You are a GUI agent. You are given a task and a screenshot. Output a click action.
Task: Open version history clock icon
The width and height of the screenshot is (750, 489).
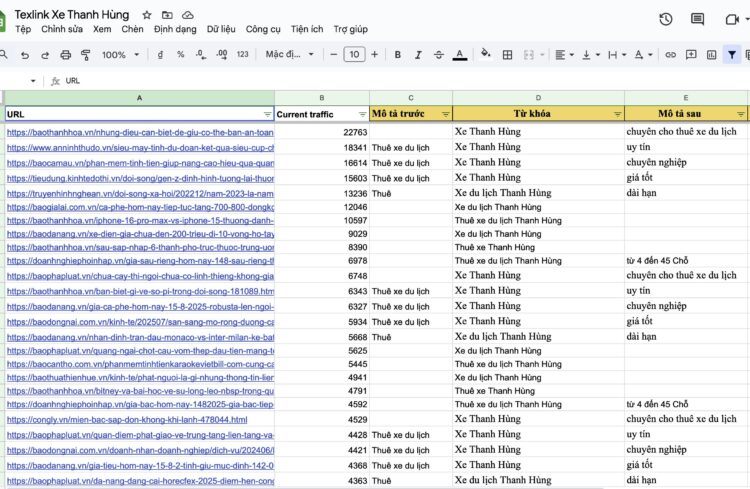click(x=666, y=19)
